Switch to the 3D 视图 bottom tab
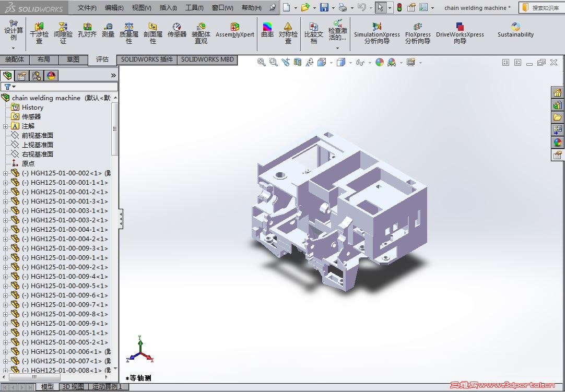Screen dimensions: 565x392 click(x=73, y=387)
